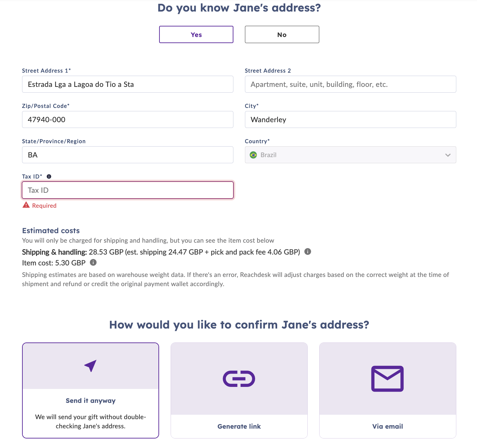Viewport: 477px width, 448px height.
Task: Click the Street Address 1* label
Action: [x=46, y=71]
